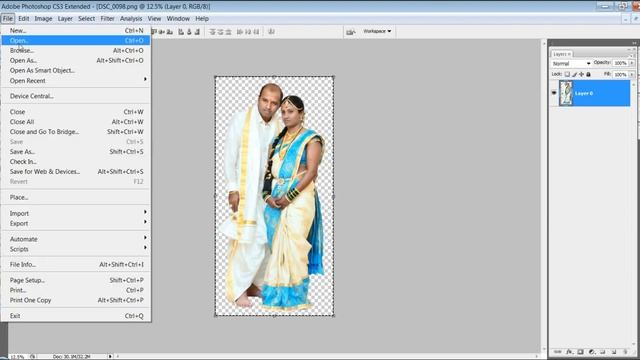Collapse the panel dock with double-arrow icon

[x=634, y=43]
